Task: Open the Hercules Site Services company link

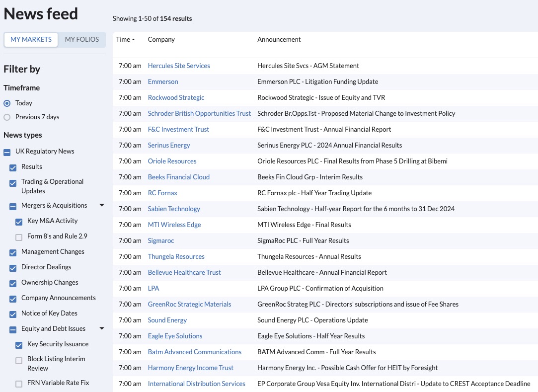Action: (x=179, y=66)
